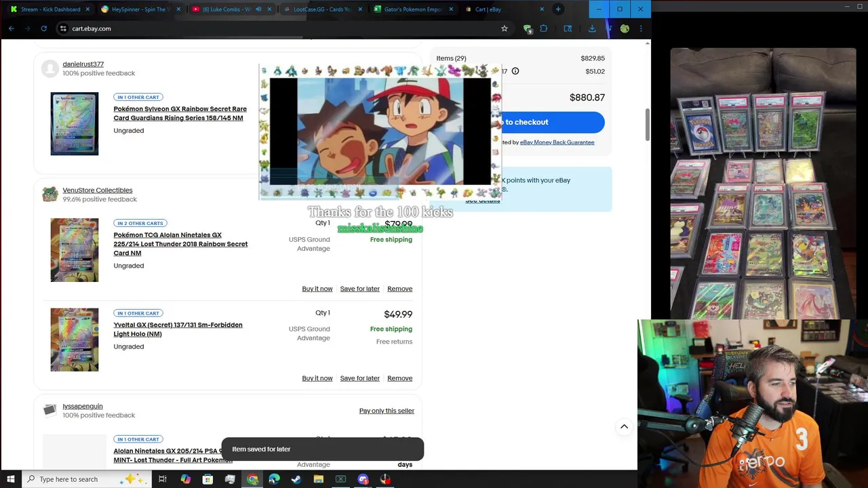The image size is (868, 488).
Task: Open Steam from the taskbar
Action: point(296,479)
